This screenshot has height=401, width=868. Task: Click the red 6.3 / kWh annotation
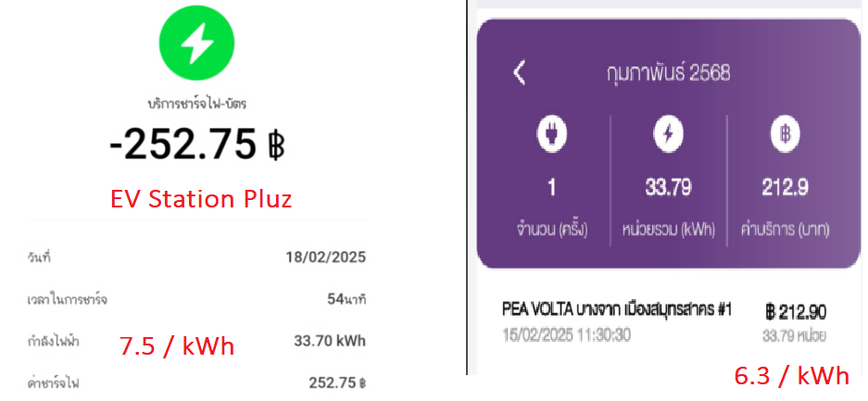(792, 376)
